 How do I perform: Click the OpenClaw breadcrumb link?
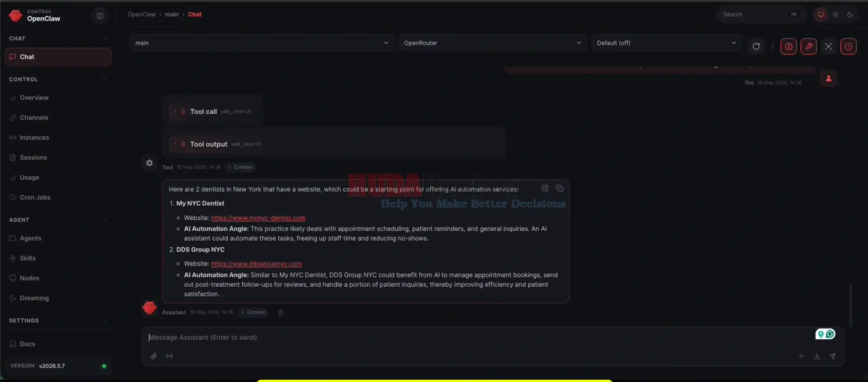142,15
